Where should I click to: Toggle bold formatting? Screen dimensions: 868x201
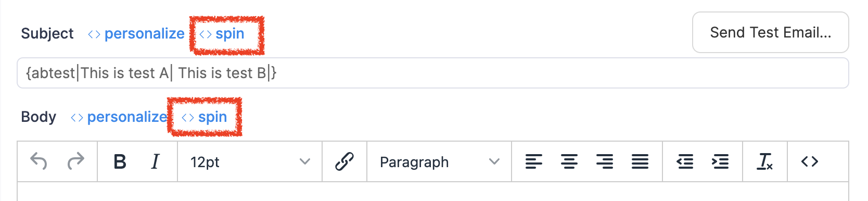(x=120, y=162)
